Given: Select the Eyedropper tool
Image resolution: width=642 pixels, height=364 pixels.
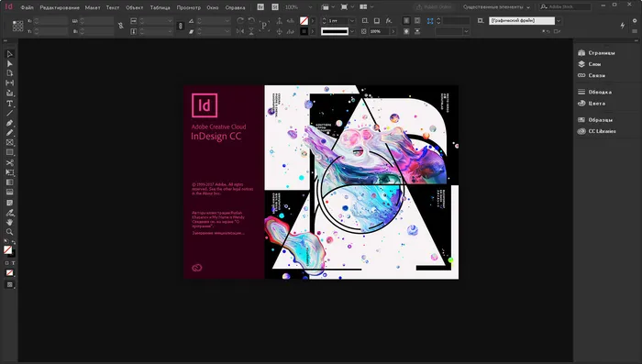Looking at the screenshot, I should point(9,213).
